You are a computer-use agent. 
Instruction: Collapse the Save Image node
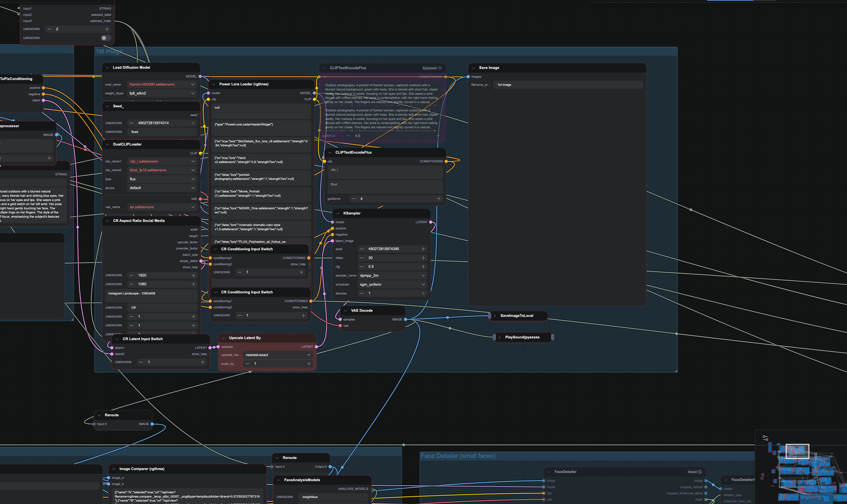click(x=473, y=68)
